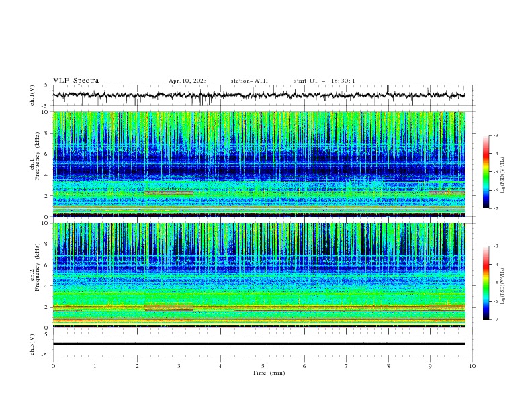Click the '-3' label on upper colorbar
532x411 pixels.
tap(496, 135)
